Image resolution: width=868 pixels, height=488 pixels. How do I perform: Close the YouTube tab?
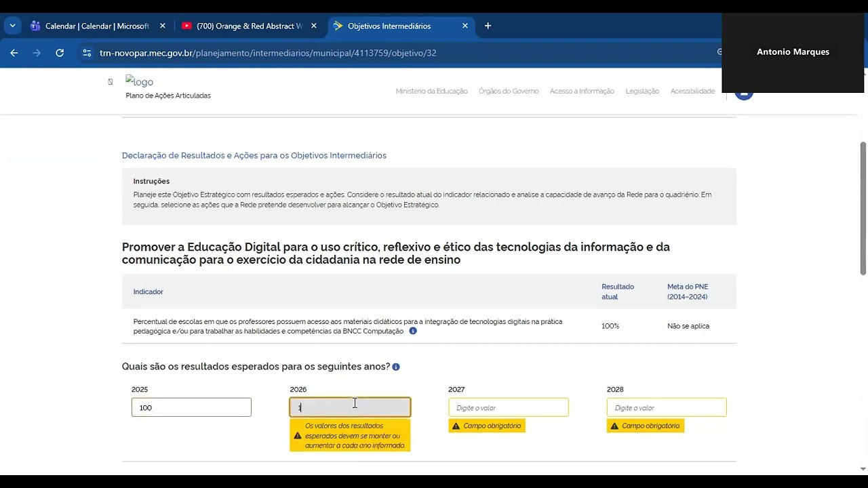coord(313,26)
